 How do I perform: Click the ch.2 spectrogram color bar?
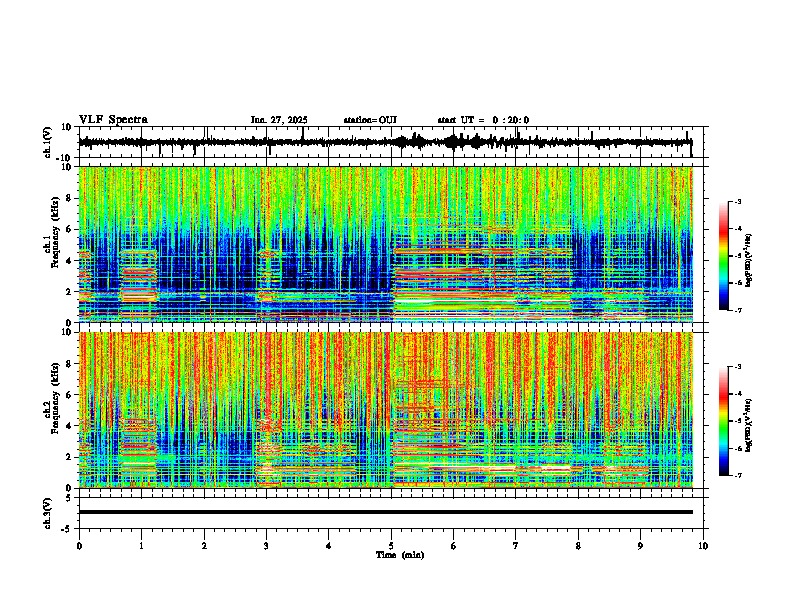[724, 421]
